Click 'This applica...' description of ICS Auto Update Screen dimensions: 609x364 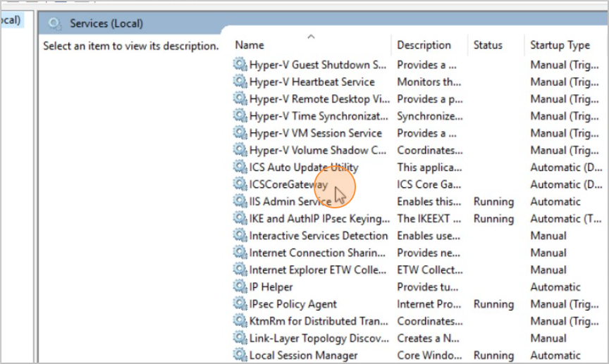pyautogui.click(x=429, y=168)
